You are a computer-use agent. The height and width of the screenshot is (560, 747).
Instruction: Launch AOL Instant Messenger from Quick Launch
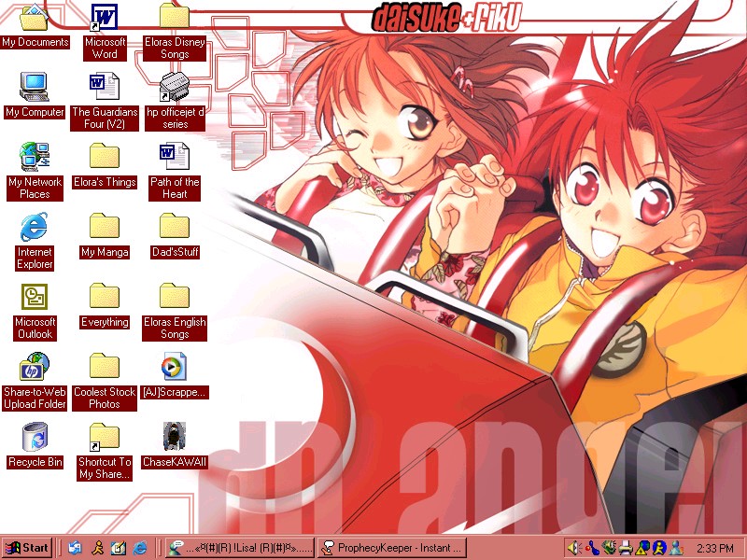[x=97, y=548]
